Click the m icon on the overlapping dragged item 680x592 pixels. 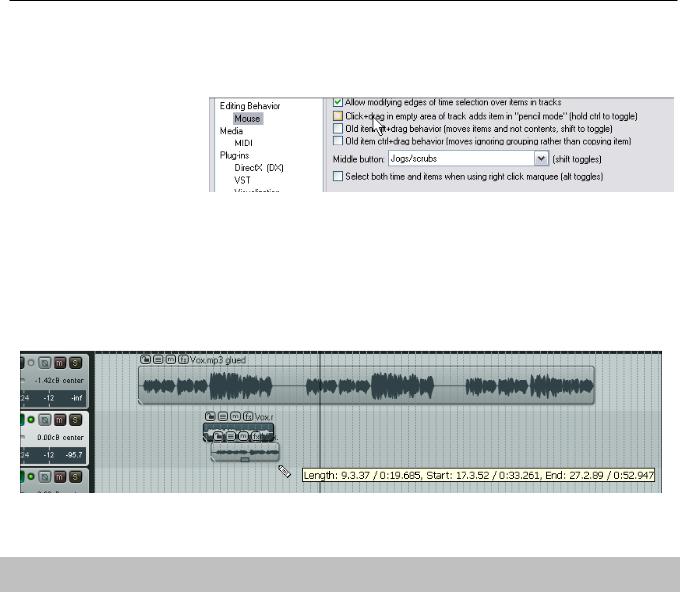coord(243,436)
